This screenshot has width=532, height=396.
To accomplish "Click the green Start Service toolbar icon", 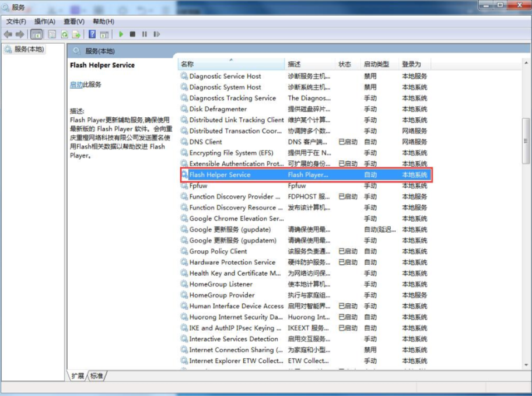I will pyautogui.click(x=121, y=34).
